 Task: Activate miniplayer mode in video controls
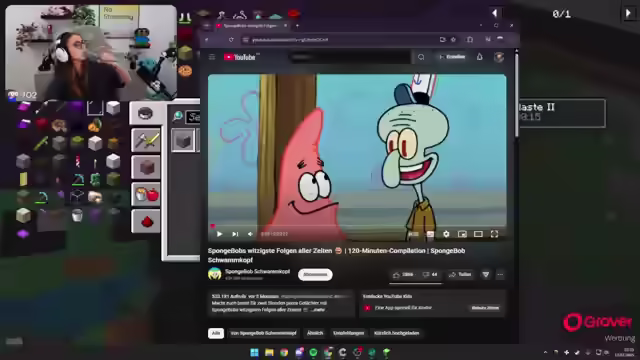click(x=462, y=234)
